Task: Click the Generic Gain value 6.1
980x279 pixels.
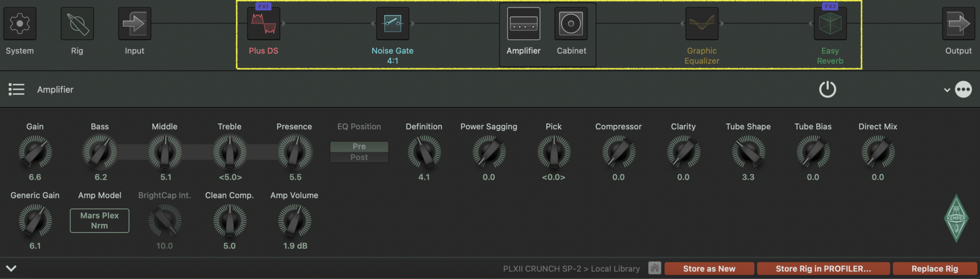Action: click(x=35, y=246)
